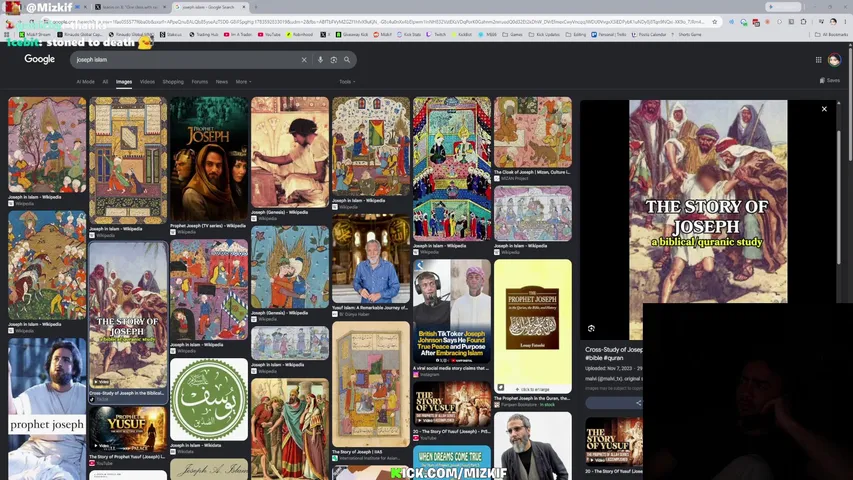Open All Bookmarks folder
The height and width of the screenshot is (480, 853).
(831, 34)
